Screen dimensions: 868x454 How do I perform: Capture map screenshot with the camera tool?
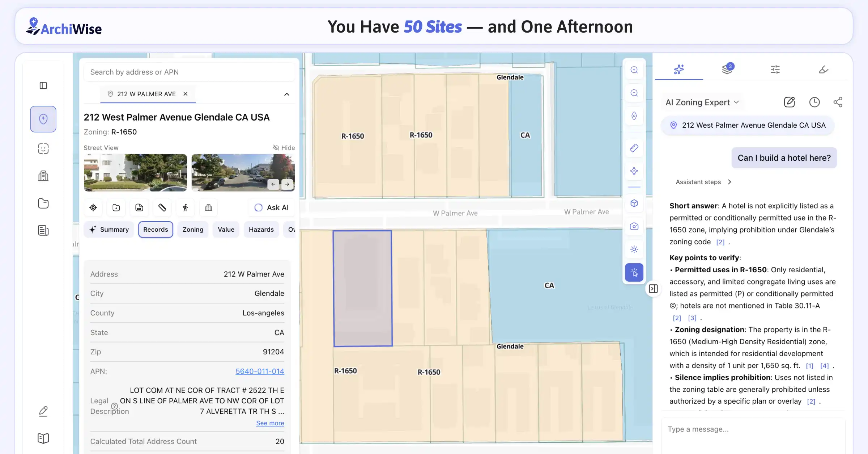pyautogui.click(x=634, y=226)
